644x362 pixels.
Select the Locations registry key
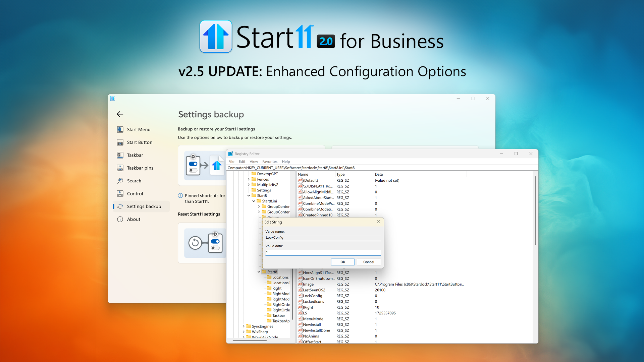click(280, 278)
